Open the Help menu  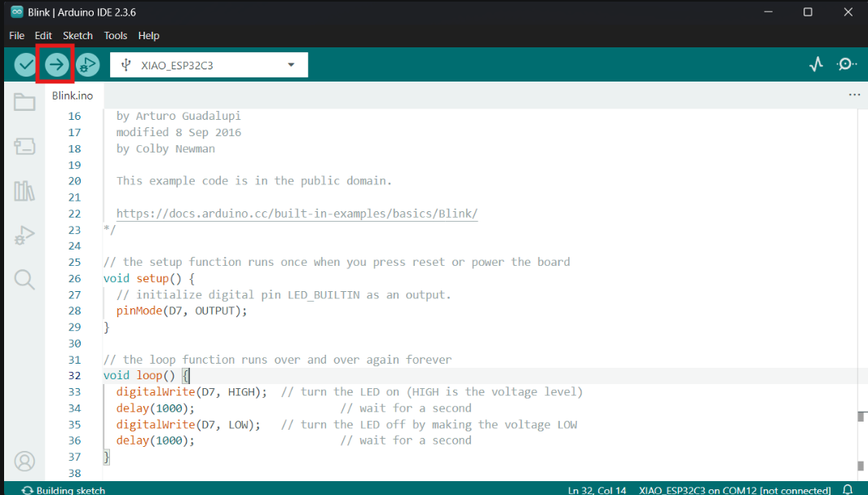point(148,35)
